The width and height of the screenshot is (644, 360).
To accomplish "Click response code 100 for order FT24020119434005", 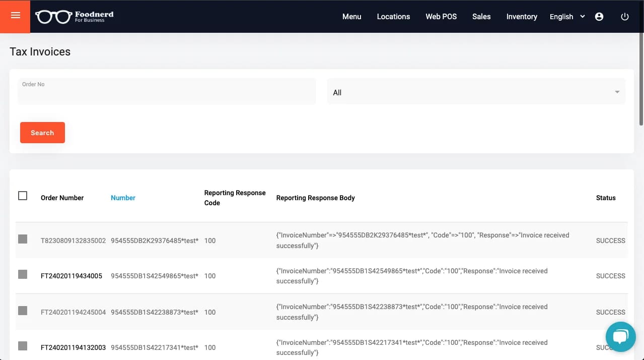I will [x=210, y=276].
